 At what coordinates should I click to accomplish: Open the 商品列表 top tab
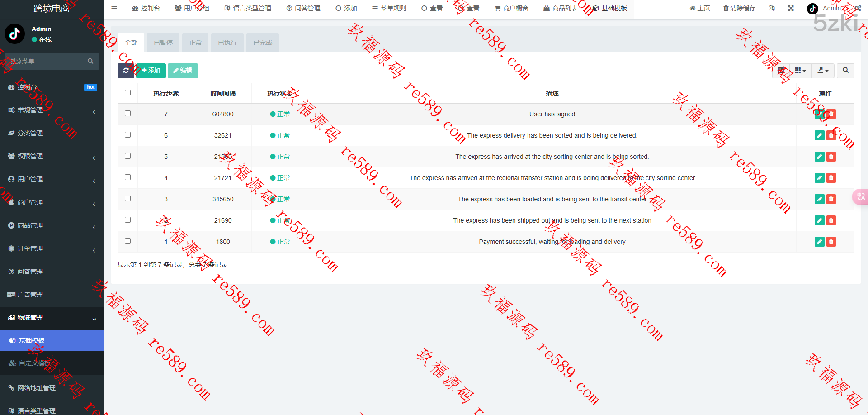561,8
